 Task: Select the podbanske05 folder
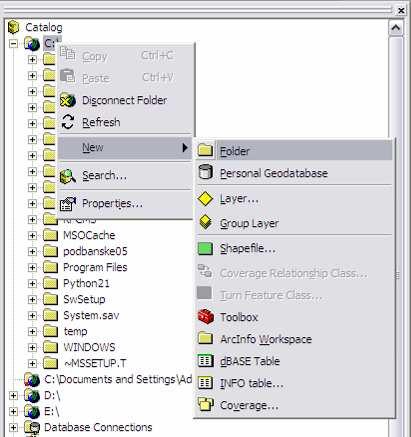coord(95,251)
